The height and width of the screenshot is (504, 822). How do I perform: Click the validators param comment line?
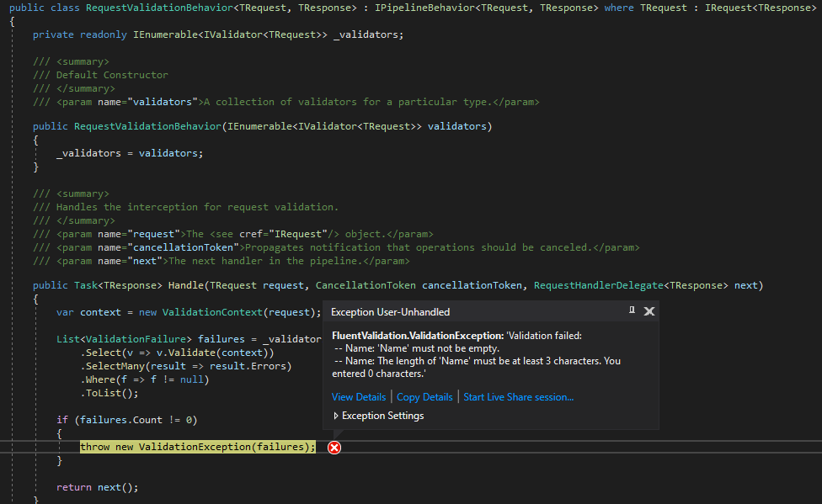pos(286,102)
